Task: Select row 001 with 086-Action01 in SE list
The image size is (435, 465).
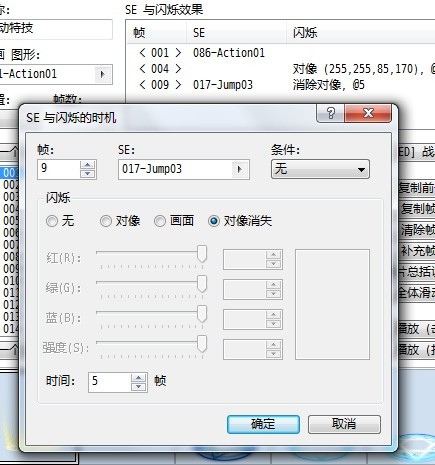Action: point(281,53)
